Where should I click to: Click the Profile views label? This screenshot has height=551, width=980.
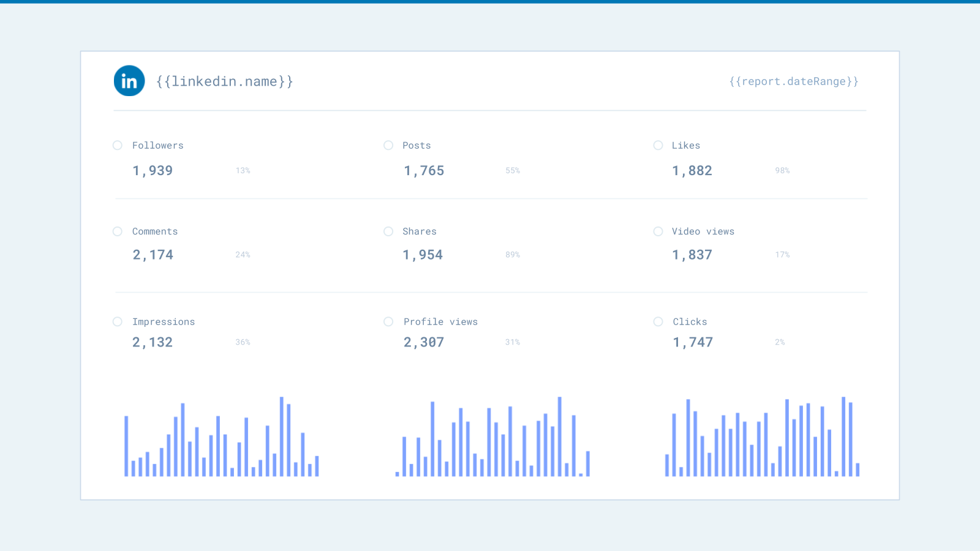tap(440, 322)
